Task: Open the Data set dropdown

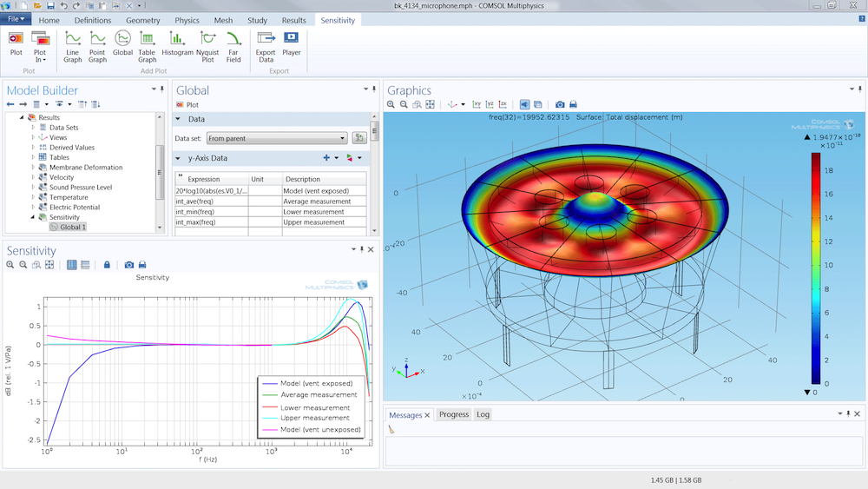Action: (277, 138)
